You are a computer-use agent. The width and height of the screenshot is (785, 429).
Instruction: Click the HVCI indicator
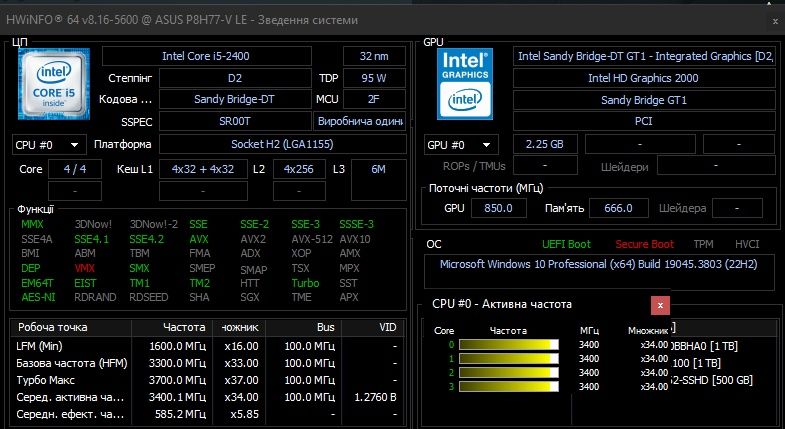click(x=747, y=244)
